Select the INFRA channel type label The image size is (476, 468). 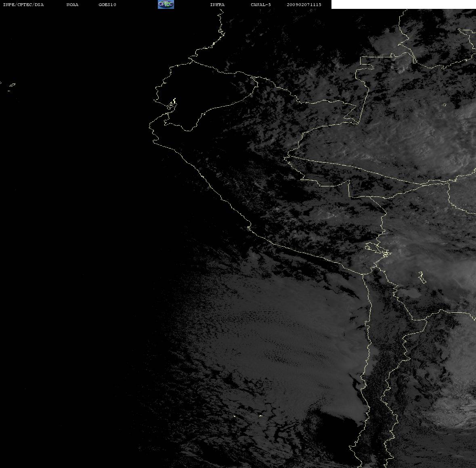[x=217, y=4]
